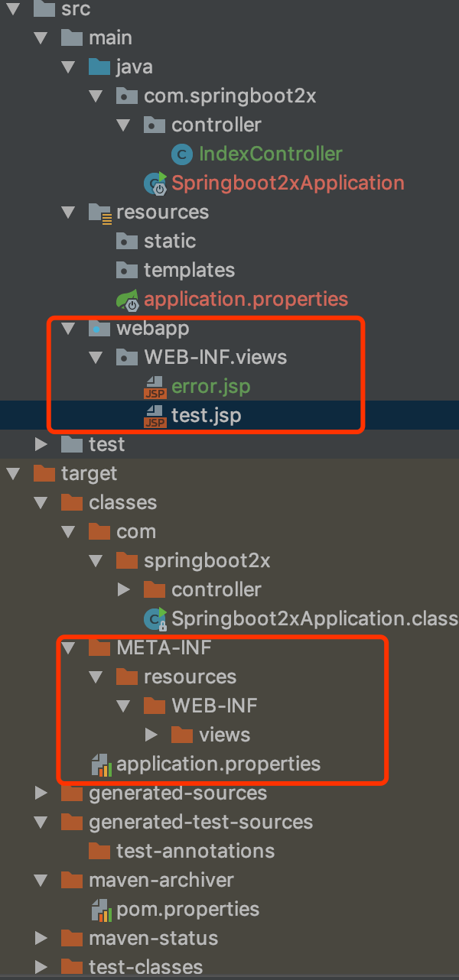The height and width of the screenshot is (980, 459).
Task: Select the error.jsp file name
Action: click(x=210, y=387)
